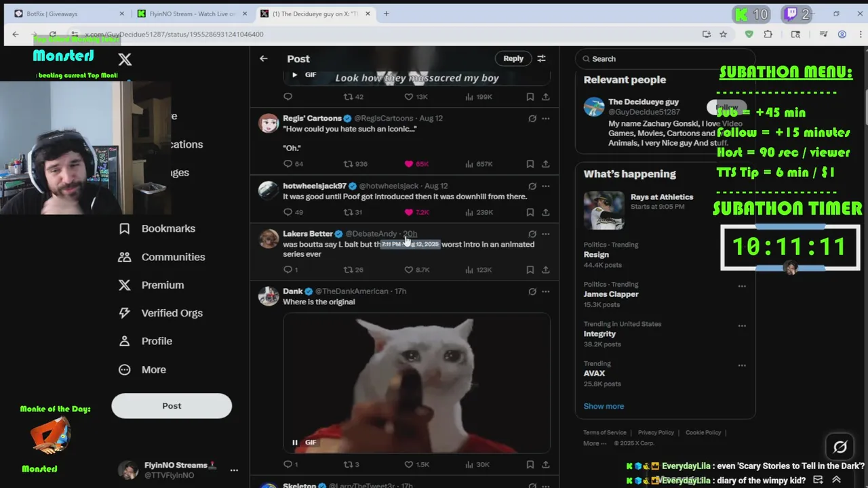Open reply sorting filter icon
This screenshot has height=488, width=868.
pos(541,58)
